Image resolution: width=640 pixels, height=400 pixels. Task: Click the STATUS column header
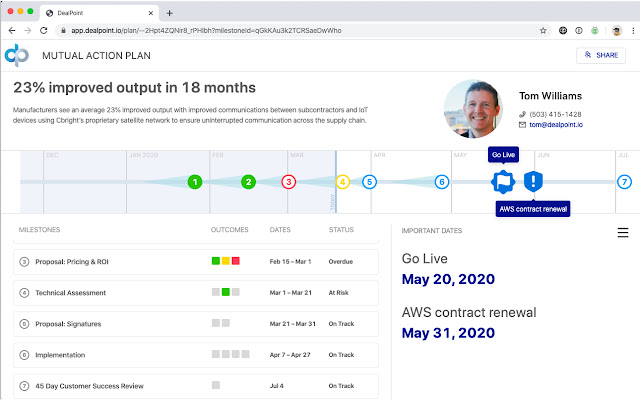click(x=341, y=230)
